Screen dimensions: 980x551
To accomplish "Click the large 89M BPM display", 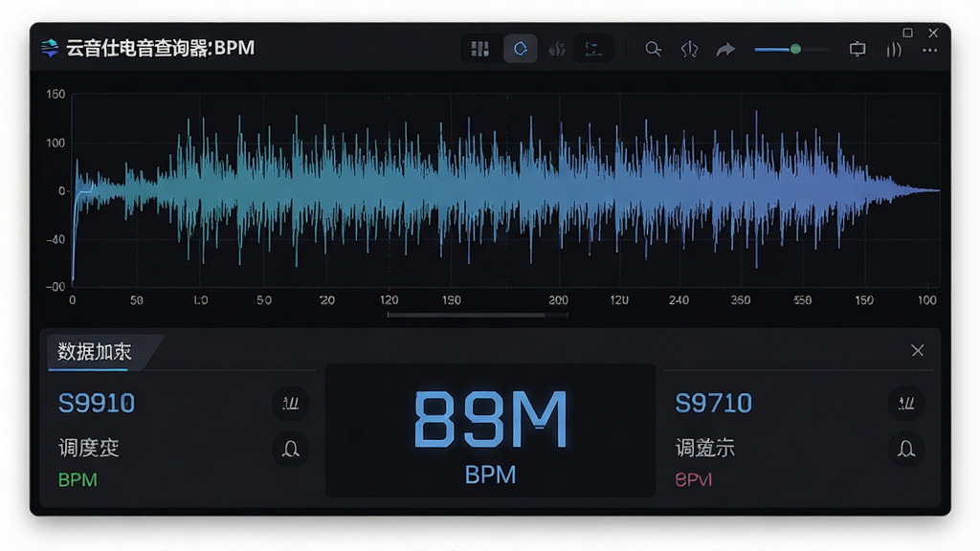I will [x=491, y=419].
